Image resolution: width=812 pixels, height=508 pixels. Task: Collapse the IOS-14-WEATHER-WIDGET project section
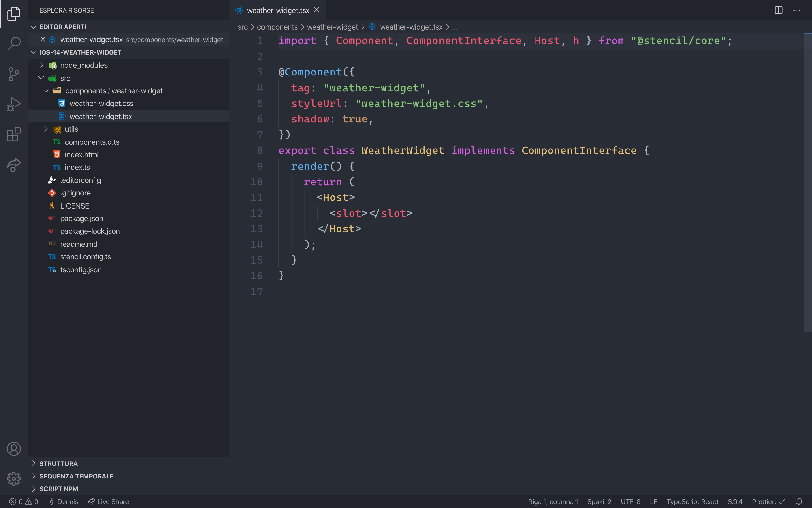pos(128,52)
